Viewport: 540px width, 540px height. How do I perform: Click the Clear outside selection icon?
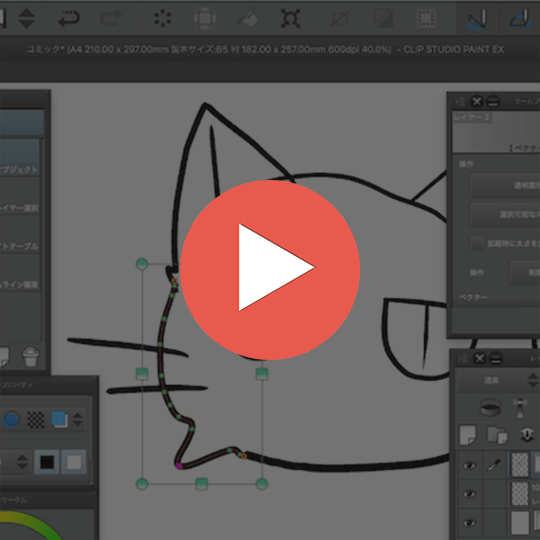205,18
